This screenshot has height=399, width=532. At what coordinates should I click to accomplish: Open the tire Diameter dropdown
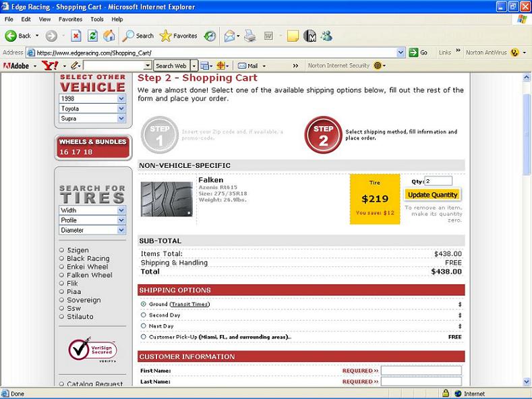[92, 230]
